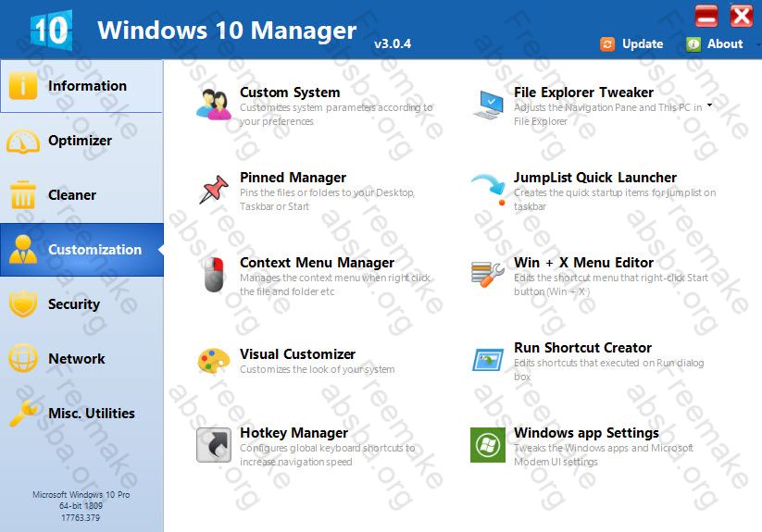The image size is (762, 532).
Task: Click the Security shield icon
Action: pos(23,303)
